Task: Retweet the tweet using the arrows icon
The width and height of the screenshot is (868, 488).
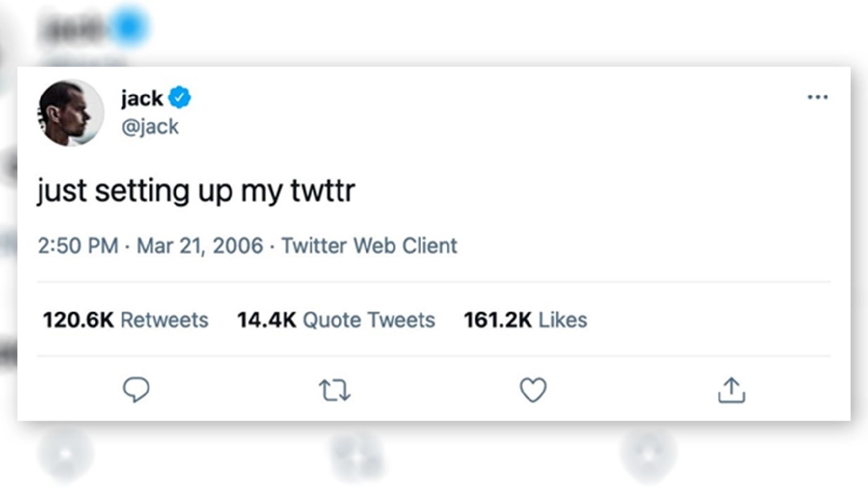Action: 334,391
